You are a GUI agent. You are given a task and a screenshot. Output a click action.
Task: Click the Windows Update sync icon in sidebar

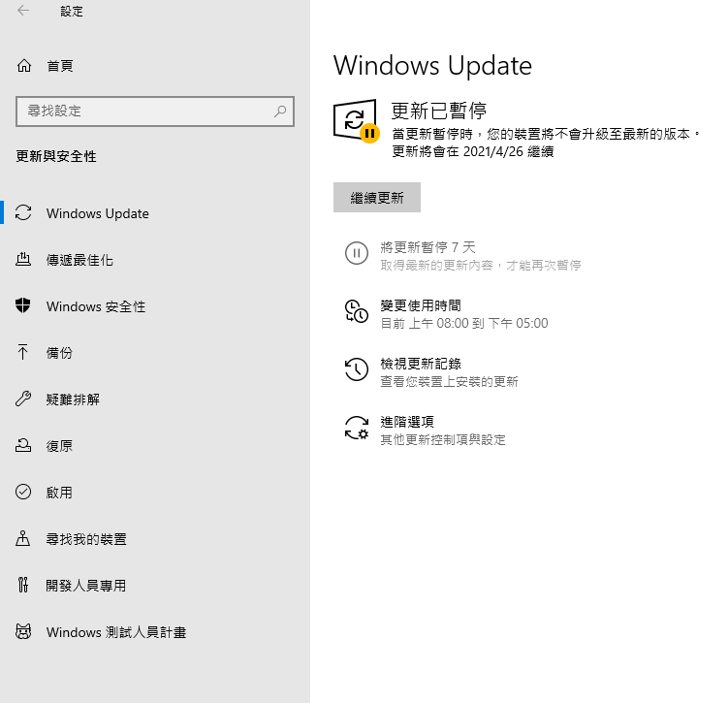(x=23, y=213)
